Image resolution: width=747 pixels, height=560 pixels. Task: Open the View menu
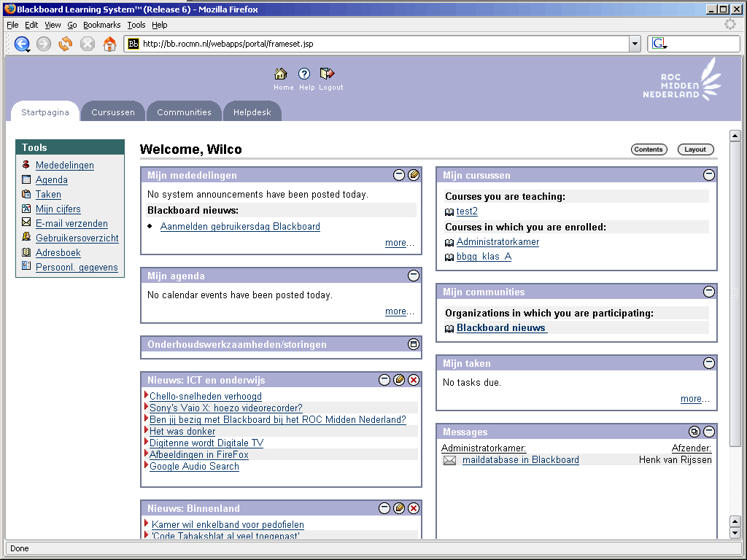pyautogui.click(x=53, y=25)
